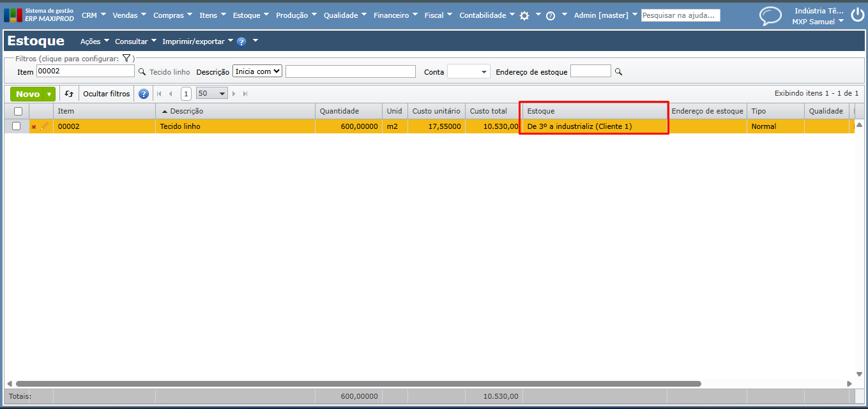Click the Custo unitário column header

pyautogui.click(x=436, y=111)
